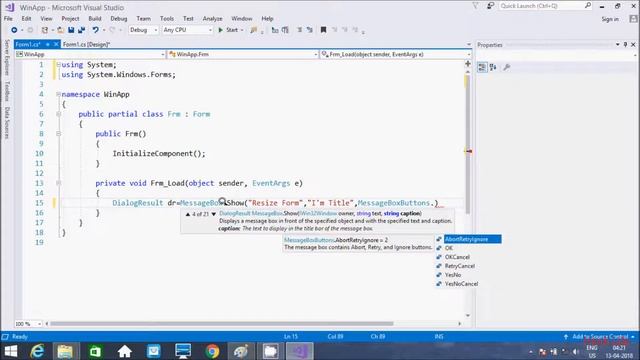Image resolution: width=640 pixels, height=360 pixels.
Task: Open Internet Explorer from the taskbar
Action: click(x=37, y=351)
